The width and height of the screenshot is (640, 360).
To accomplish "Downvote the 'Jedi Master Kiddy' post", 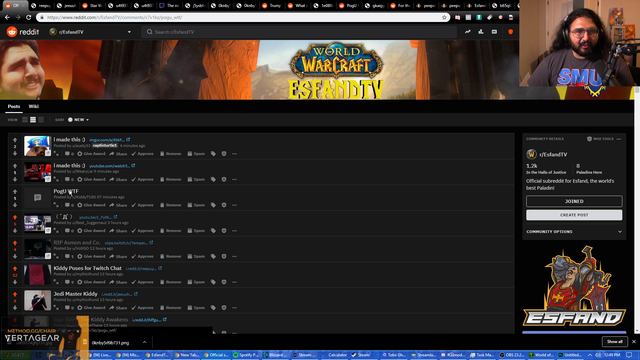I will pyautogui.click(x=15, y=308).
